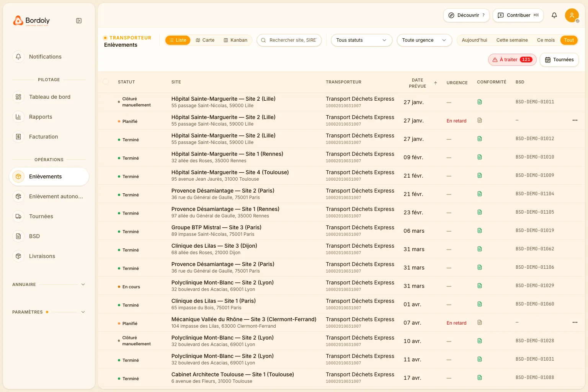Sort by Urgence column header
The image size is (588, 392).
[457, 83]
